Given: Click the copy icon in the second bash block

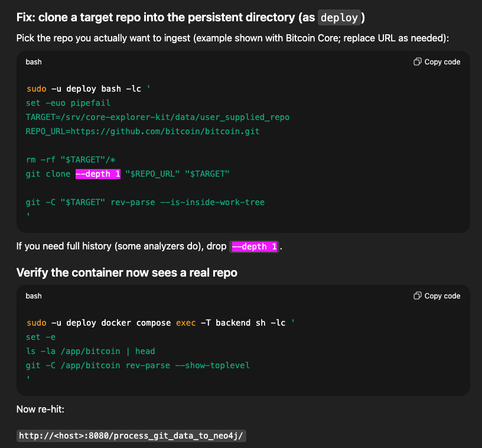Looking at the screenshot, I should coord(417,296).
